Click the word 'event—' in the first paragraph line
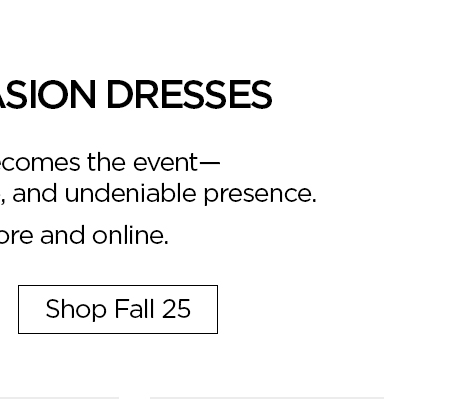The height and width of the screenshot is (399, 450). tap(177, 163)
